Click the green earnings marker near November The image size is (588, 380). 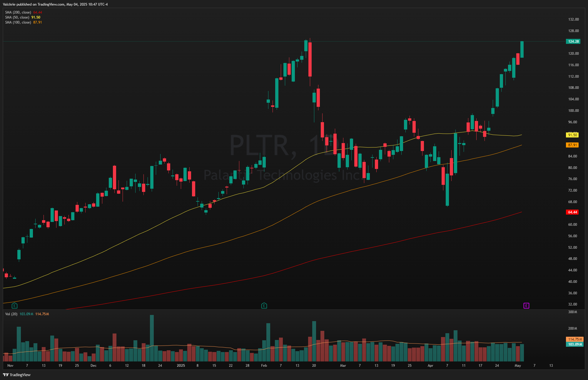(14, 306)
